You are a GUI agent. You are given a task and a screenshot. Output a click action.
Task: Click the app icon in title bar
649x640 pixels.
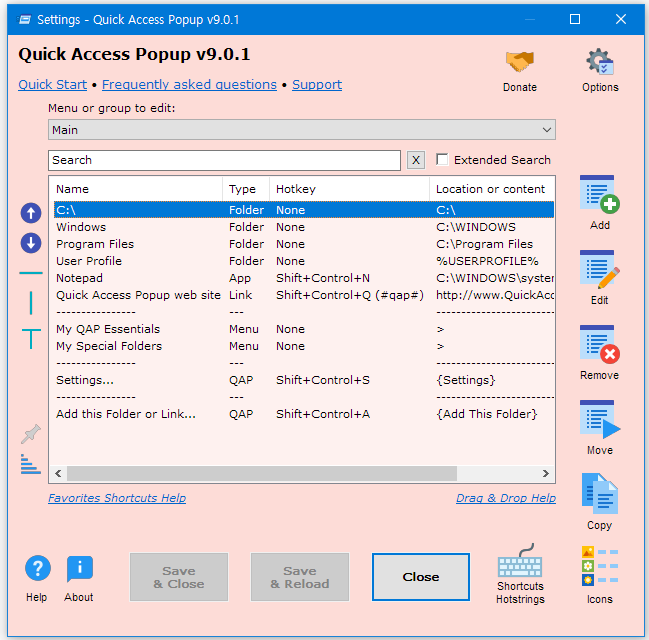pyautogui.click(x=24, y=19)
